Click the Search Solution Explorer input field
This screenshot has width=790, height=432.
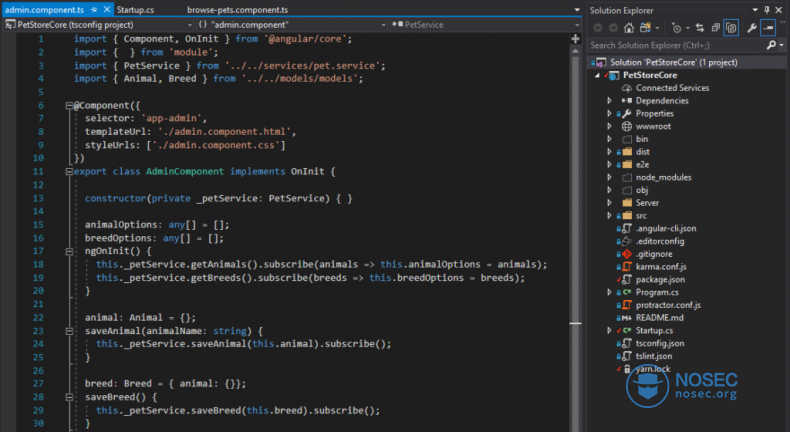click(677, 45)
